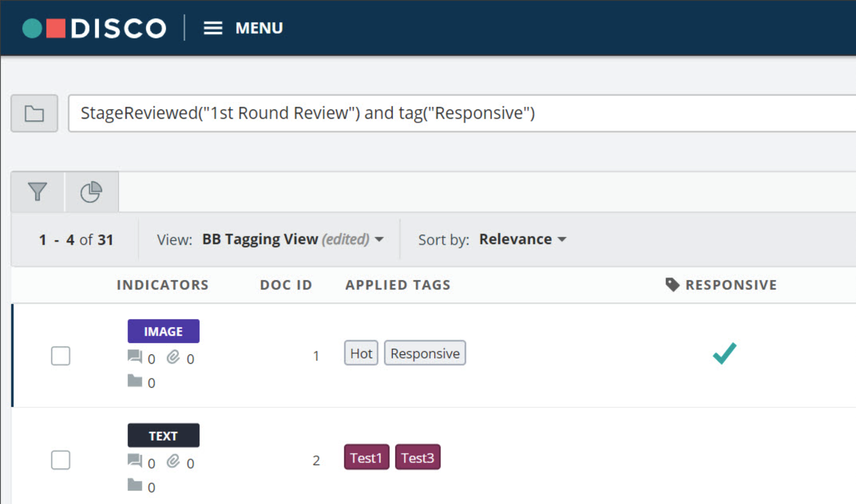Viewport: 856px width, 504px height.
Task: Switch to the pie chart visualization tab
Action: [x=91, y=191]
